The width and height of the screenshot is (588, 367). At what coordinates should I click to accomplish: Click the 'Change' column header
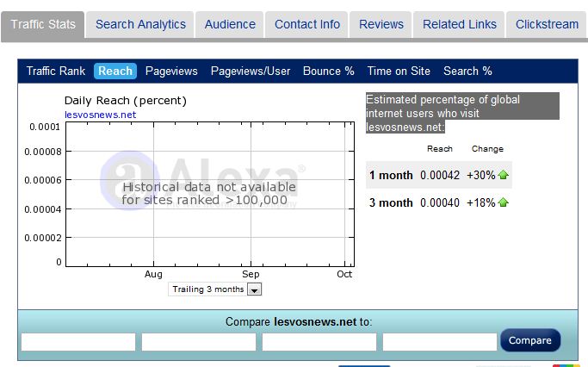click(487, 149)
